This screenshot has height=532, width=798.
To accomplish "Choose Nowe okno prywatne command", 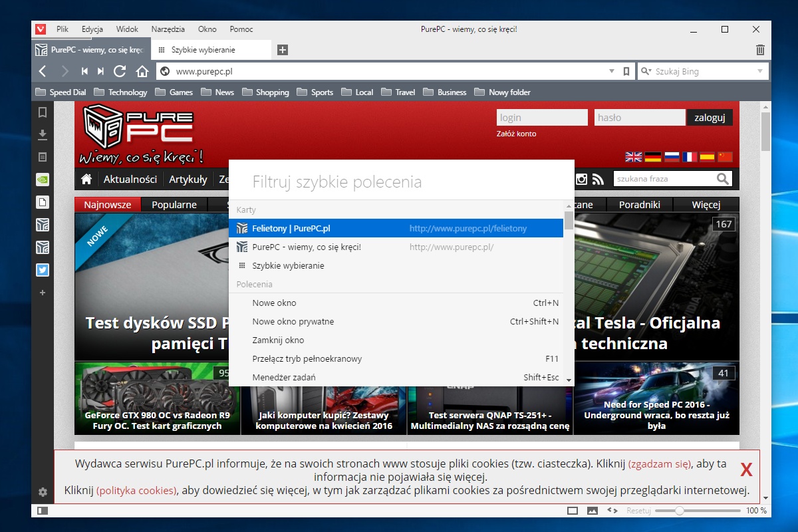I will click(396, 321).
